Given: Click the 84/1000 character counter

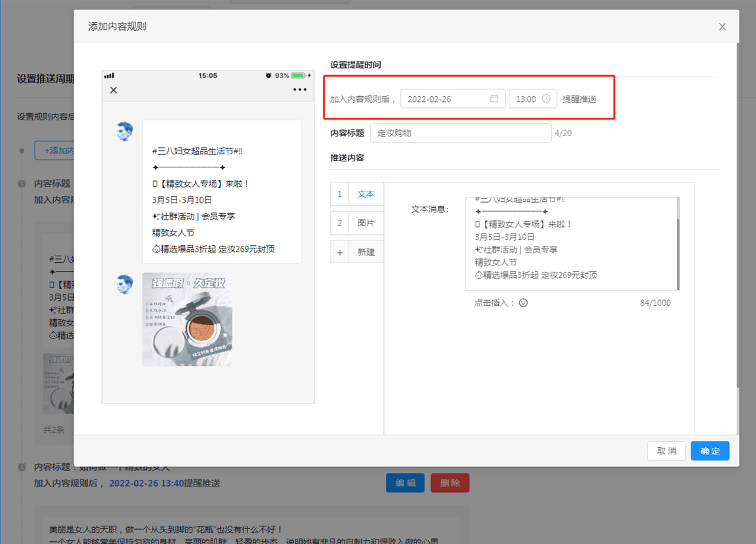Looking at the screenshot, I should [655, 303].
